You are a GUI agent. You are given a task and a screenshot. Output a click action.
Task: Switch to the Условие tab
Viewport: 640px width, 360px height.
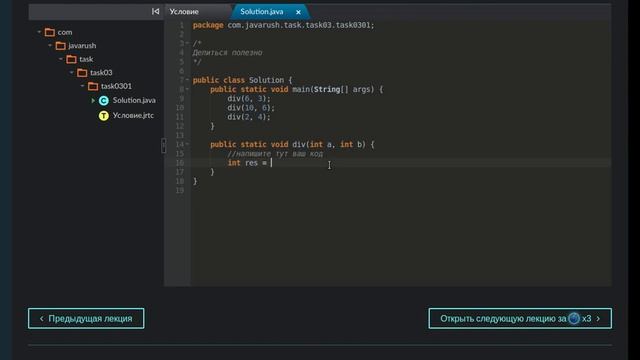(x=184, y=12)
